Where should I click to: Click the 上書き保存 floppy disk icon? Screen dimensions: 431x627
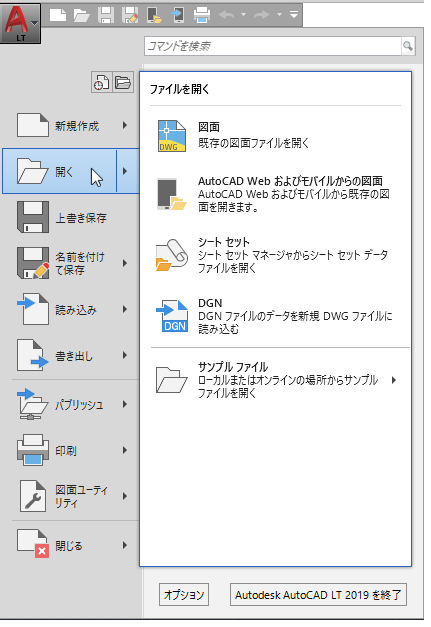pos(33,218)
